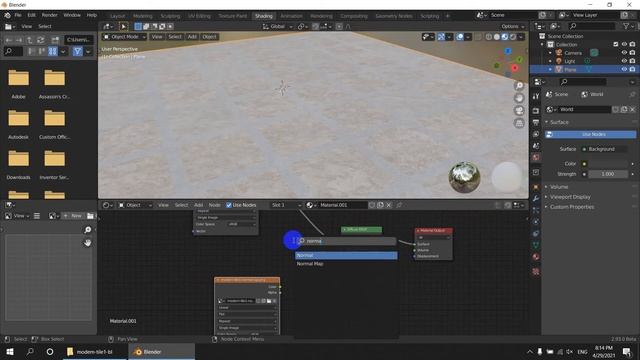Go back in file browser history

click(9, 40)
